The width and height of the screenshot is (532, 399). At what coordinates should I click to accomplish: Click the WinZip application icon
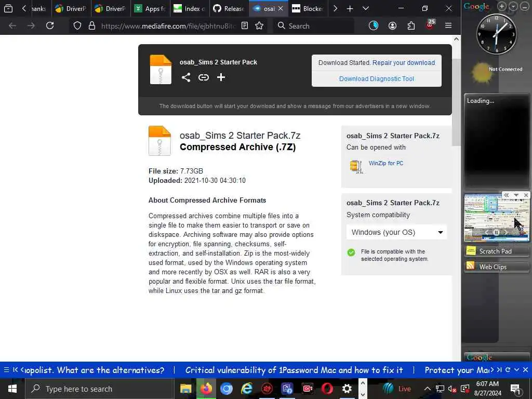point(356,167)
